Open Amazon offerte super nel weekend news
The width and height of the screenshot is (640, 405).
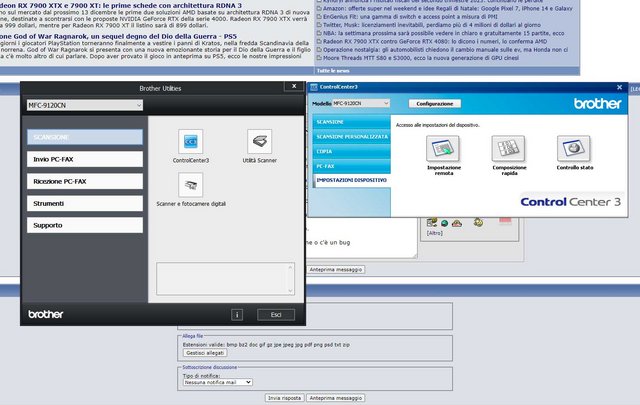(x=447, y=9)
